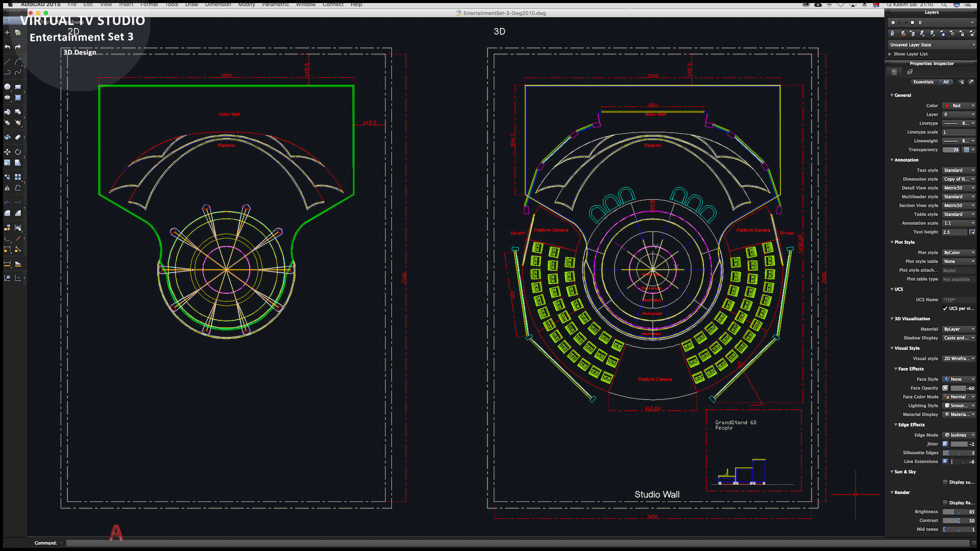The image size is (980, 551).
Task: Select the Rotate tool icon
Action: click(18, 152)
